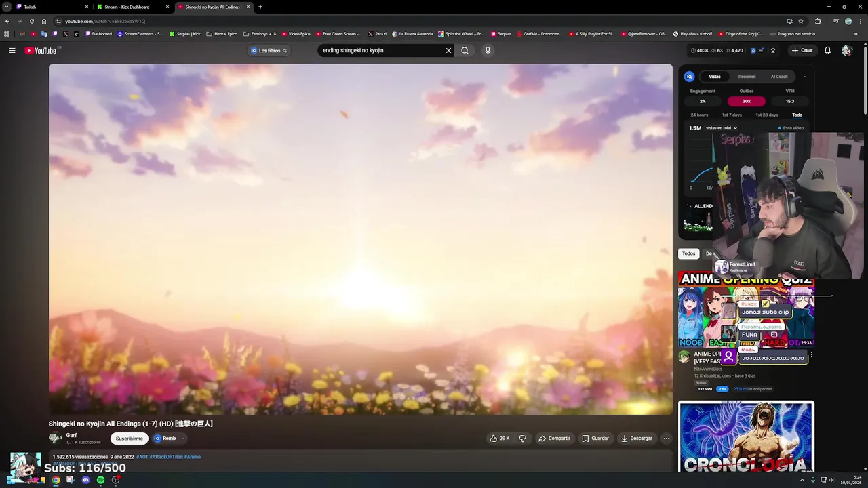
Task: Open the #AttackOnTitan hashtag link
Action: click(x=166, y=457)
